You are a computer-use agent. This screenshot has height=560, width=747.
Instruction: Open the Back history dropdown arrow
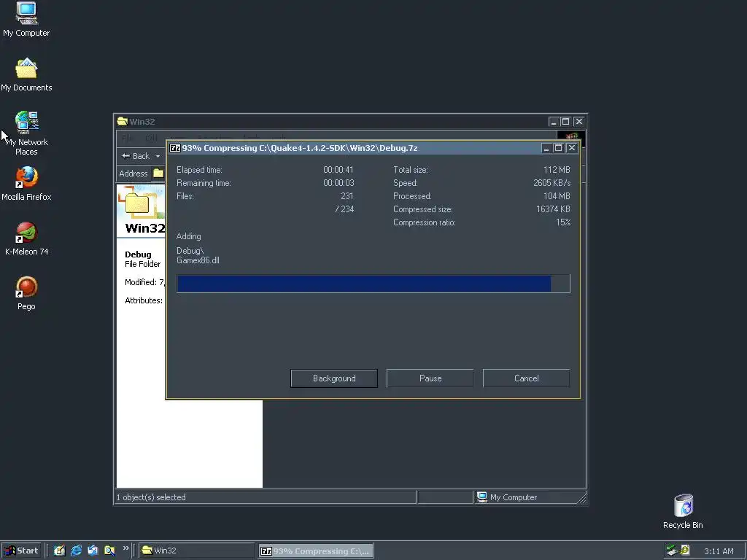point(158,156)
